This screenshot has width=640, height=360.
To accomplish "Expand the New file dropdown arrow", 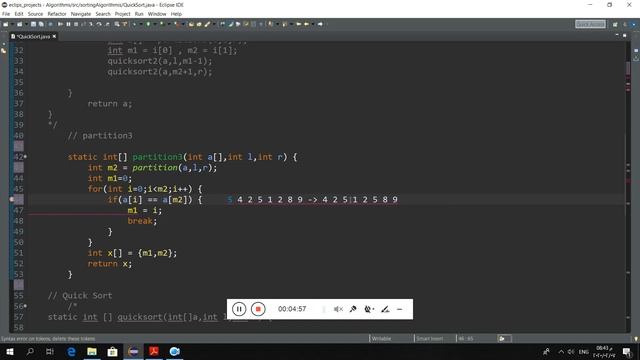I will click(x=11, y=24).
